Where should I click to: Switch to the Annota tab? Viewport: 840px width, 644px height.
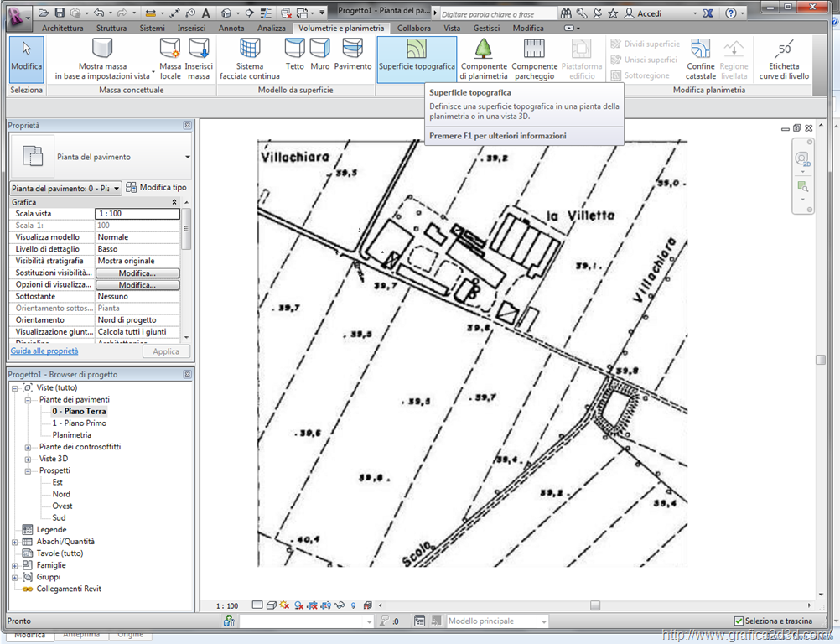pos(231,28)
